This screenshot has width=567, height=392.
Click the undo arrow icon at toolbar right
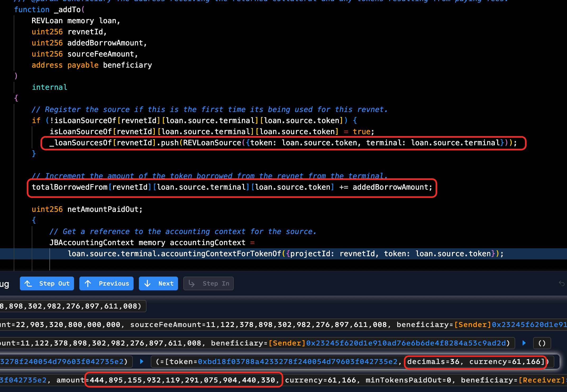(x=562, y=283)
